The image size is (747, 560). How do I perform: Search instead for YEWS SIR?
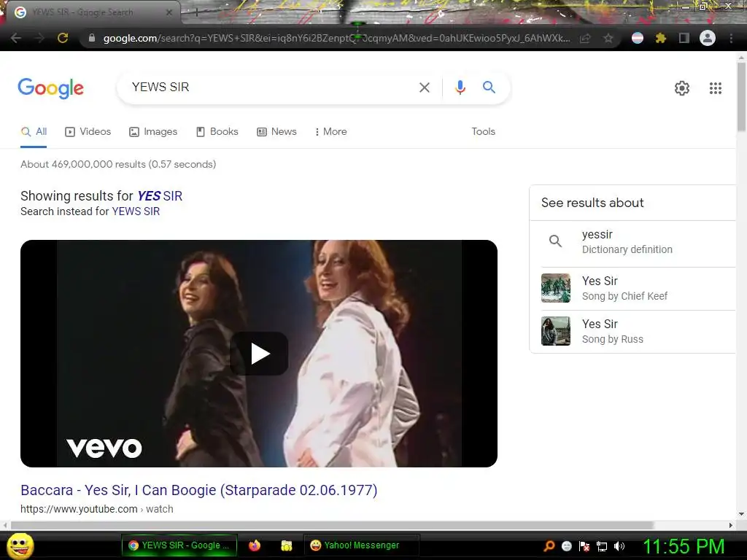136,211
